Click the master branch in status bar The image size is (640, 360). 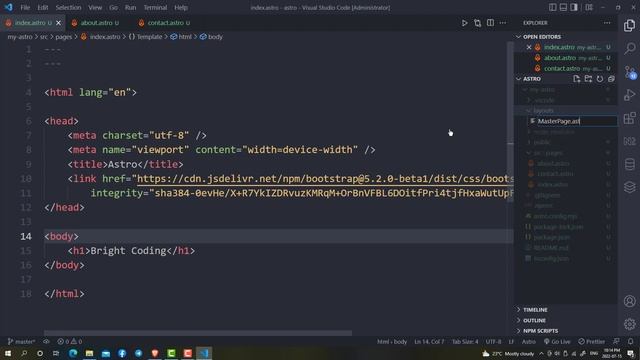point(22,342)
